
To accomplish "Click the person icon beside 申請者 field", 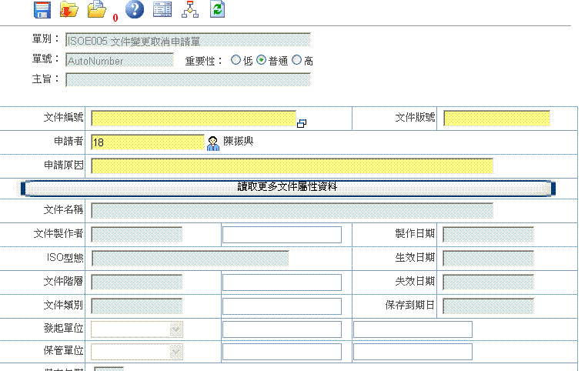I will pyautogui.click(x=213, y=142).
